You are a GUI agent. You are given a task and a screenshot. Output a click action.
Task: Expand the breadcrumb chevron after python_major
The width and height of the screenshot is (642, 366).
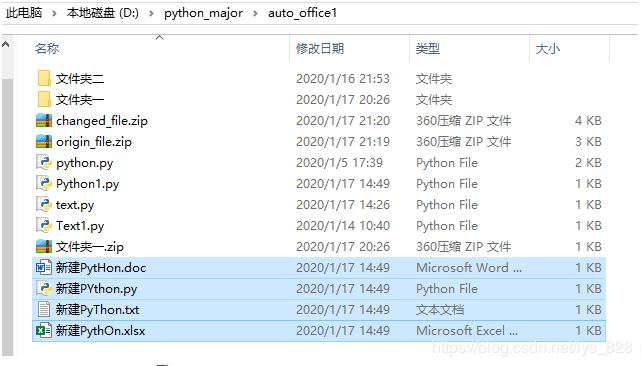(x=255, y=14)
